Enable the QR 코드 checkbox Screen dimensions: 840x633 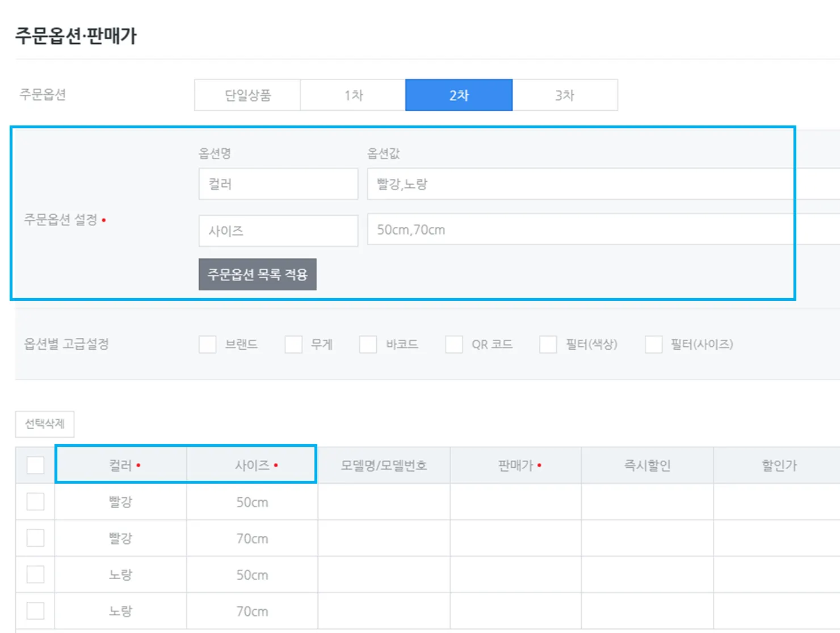pos(454,345)
